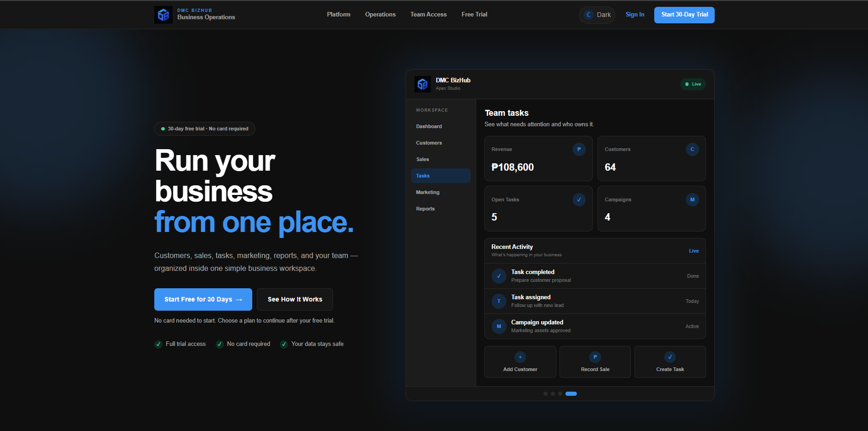Viewport: 868px width, 431px height.
Task: Click the DMC BizHub logo in dashboard preview header
Action: [x=423, y=84]
